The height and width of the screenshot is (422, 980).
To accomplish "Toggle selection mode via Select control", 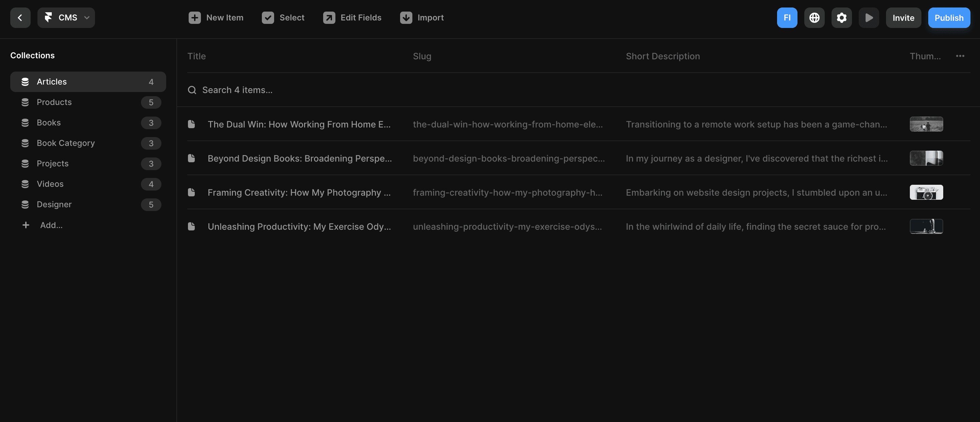I will tap(283, 17).
